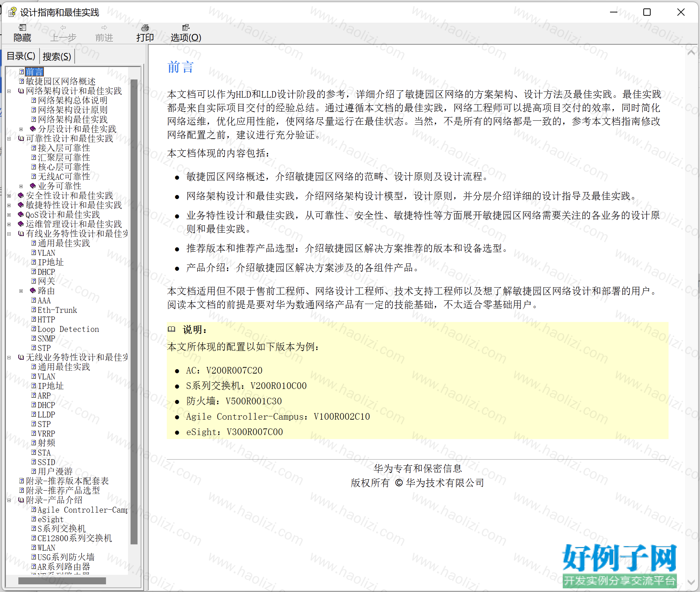Click the page icon beside USG系列防火墙
The width and height of the screenshot is (700, 592).
click(x=34, y=557)
